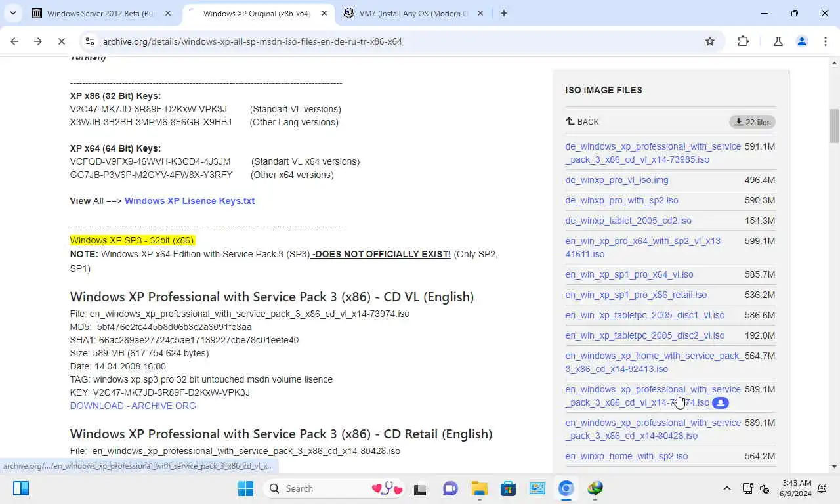The image size is (840, 504).
Task: Open de_windows_xp_professional x14-73985.iso link
Action: tap(653, 153)
